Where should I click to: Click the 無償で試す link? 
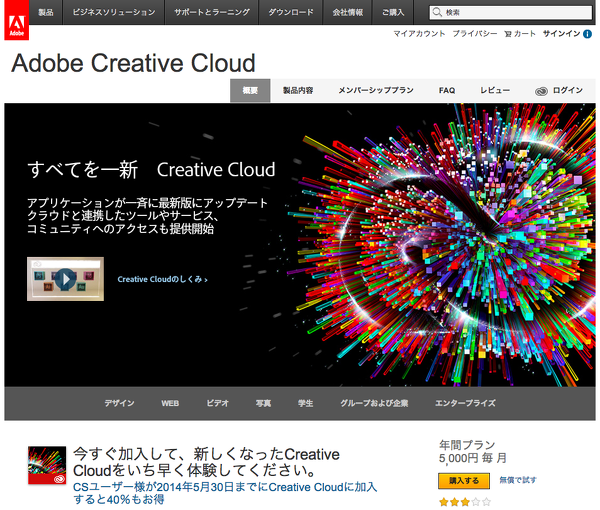pos(518,480)
